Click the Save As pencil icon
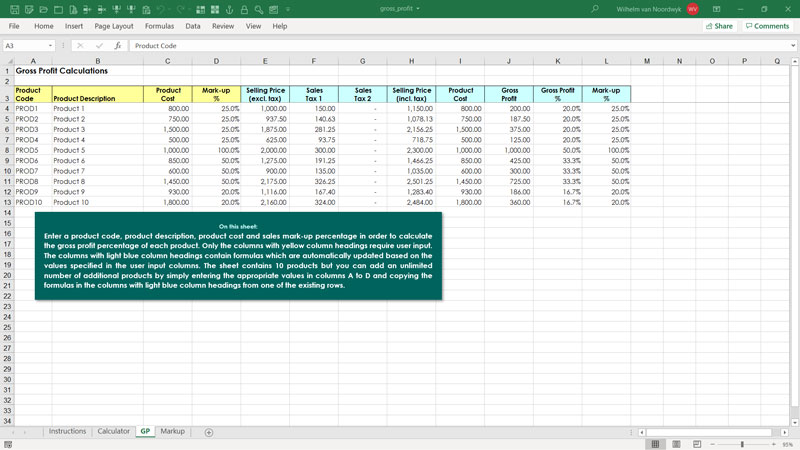This screenshot has height=450, width=800. click(x=29, y=10)
